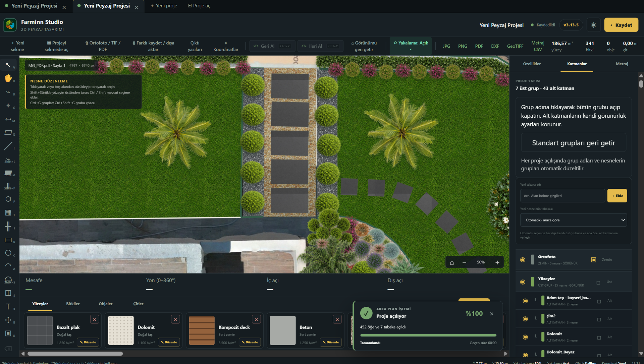The image size is (644, 364).
Task: Export the project as GeoTIFF
Action: click(515, 46)
